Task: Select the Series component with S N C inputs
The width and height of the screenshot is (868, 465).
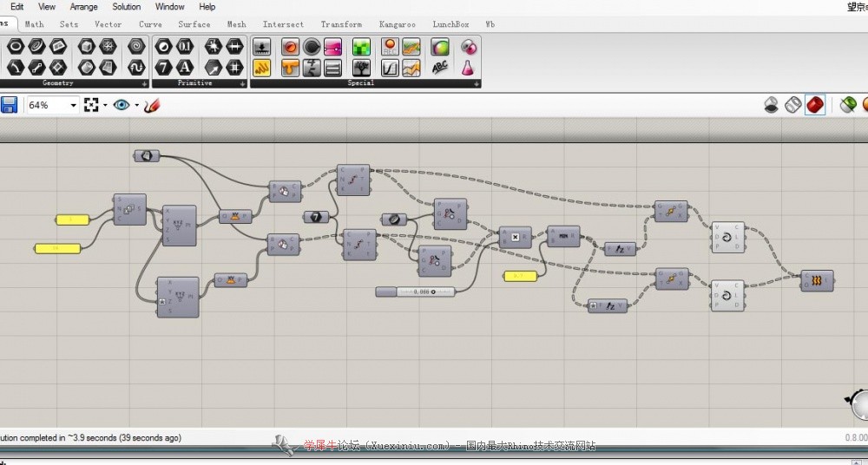Action: pyautogui.click(x=130, y=210)
